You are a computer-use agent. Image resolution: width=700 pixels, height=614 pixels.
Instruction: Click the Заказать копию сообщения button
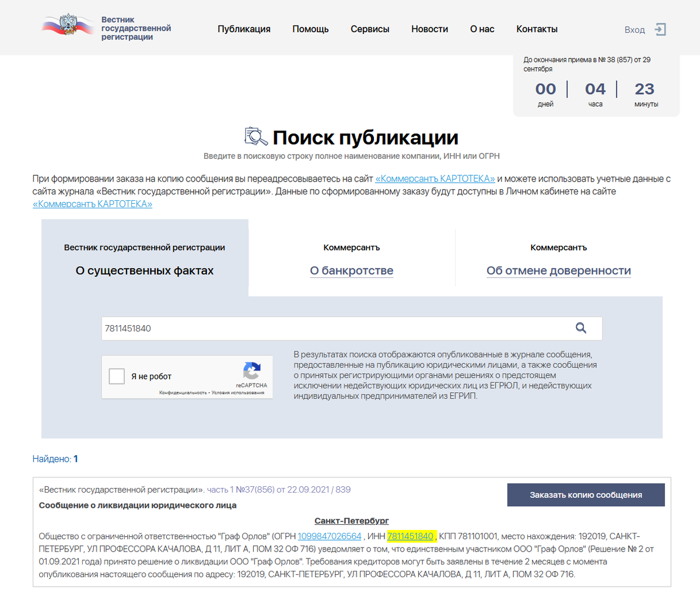point(586,495)
